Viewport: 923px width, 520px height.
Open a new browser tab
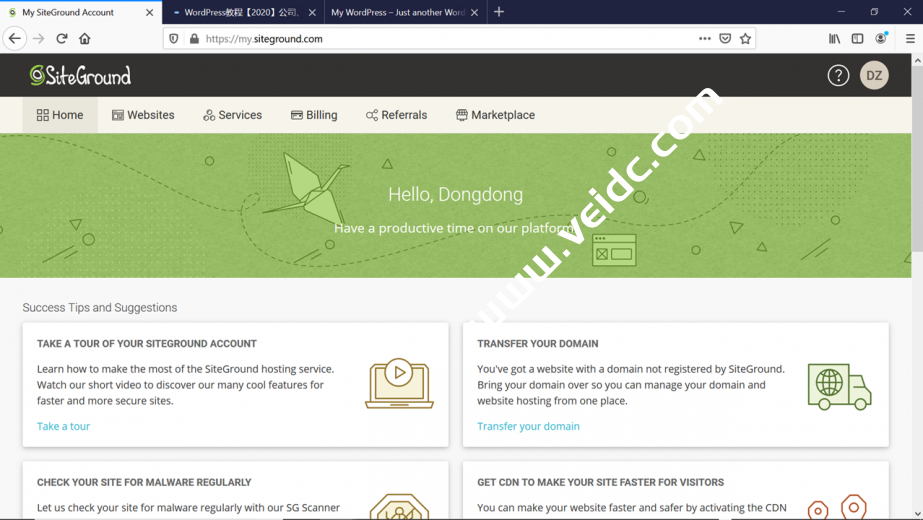(499, 12)
